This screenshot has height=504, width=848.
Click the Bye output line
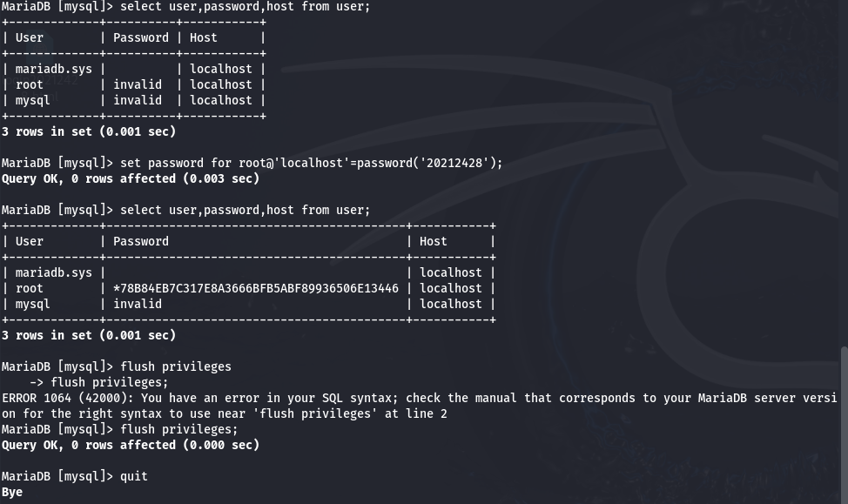(x=12, y=492)
